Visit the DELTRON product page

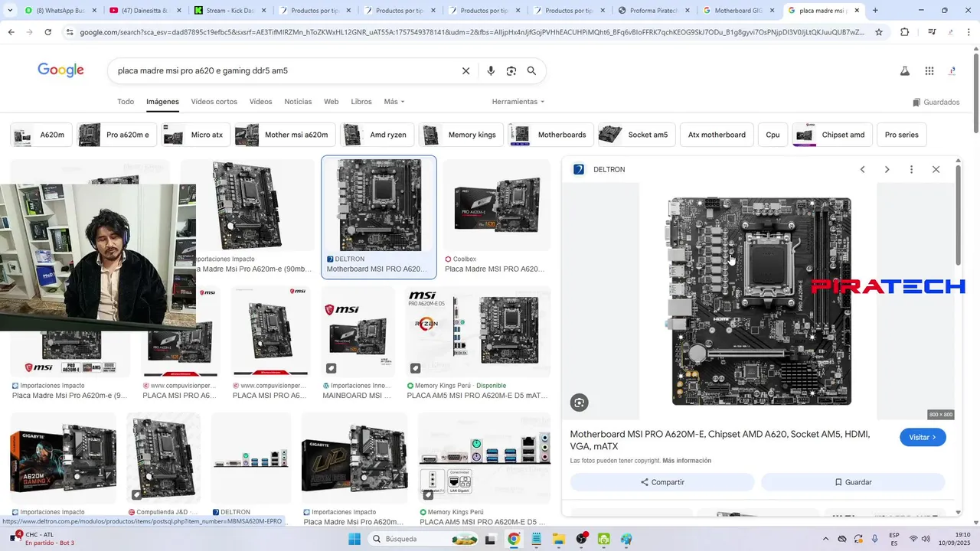coord(923,437)
